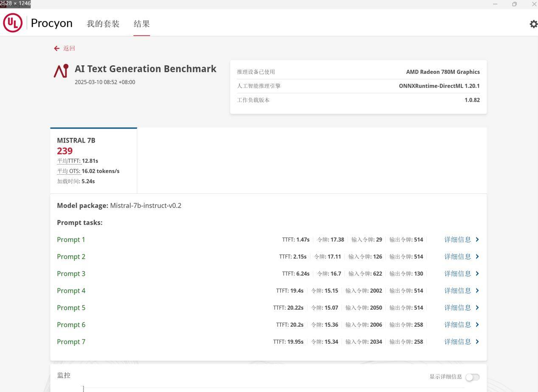
Task: Click the chevron arrow for Prompt 5
Action: point(477,308)
